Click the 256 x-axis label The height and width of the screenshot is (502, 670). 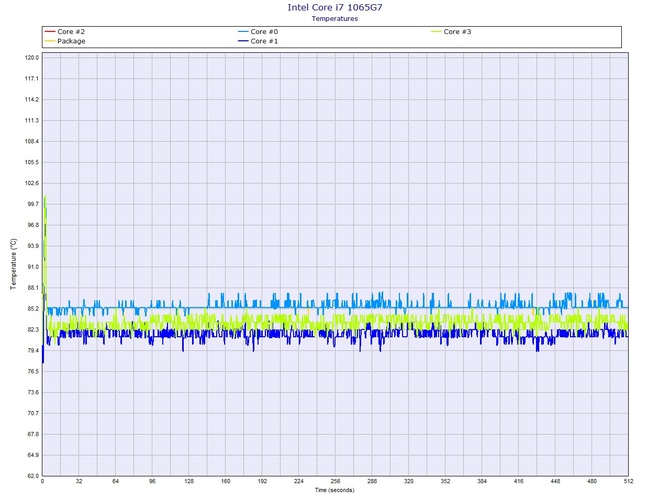click(x=335, y=481)
